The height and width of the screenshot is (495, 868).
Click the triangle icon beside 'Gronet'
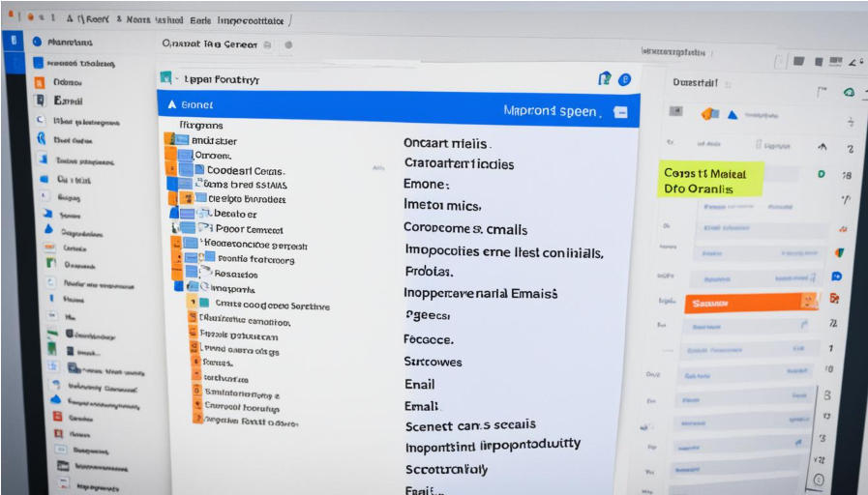click(171, 104)
